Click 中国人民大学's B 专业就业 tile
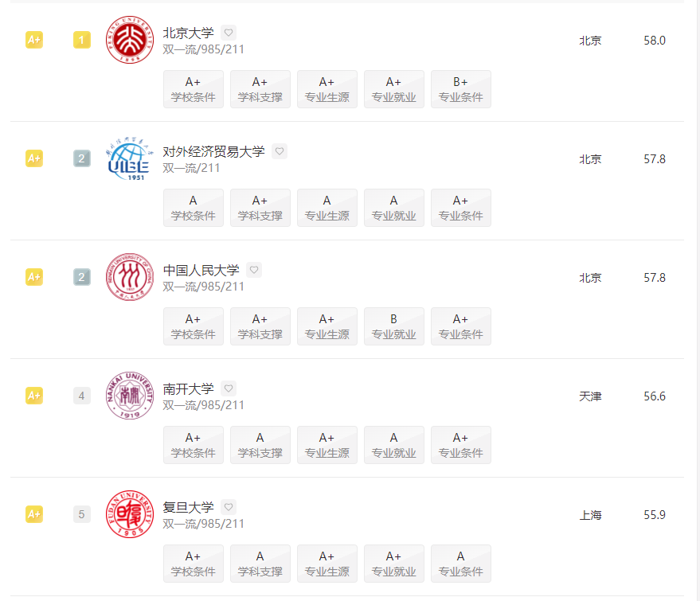Viewport: 700px width, 601px height. tap(393, 326)
